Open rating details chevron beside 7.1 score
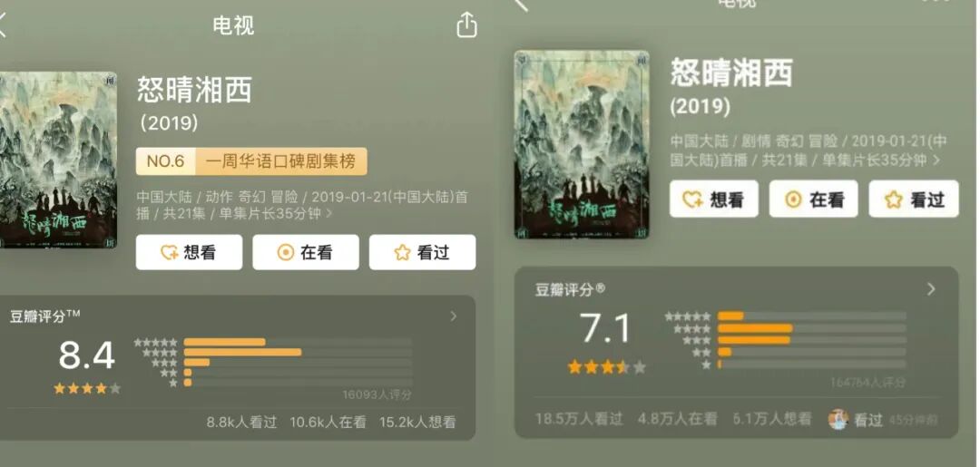980x467 pixels. (931, 289)
